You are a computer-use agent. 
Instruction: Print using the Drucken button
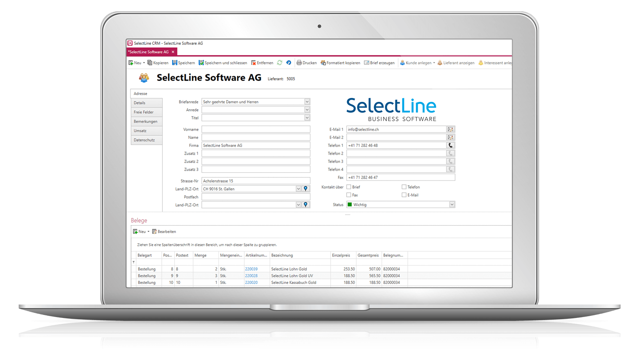point(307,63)
